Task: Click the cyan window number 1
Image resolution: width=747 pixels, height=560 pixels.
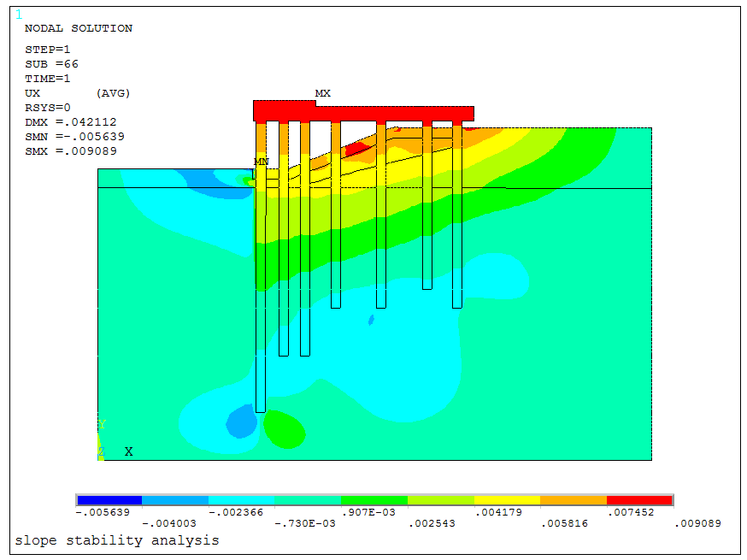Action: coord(19,15)
